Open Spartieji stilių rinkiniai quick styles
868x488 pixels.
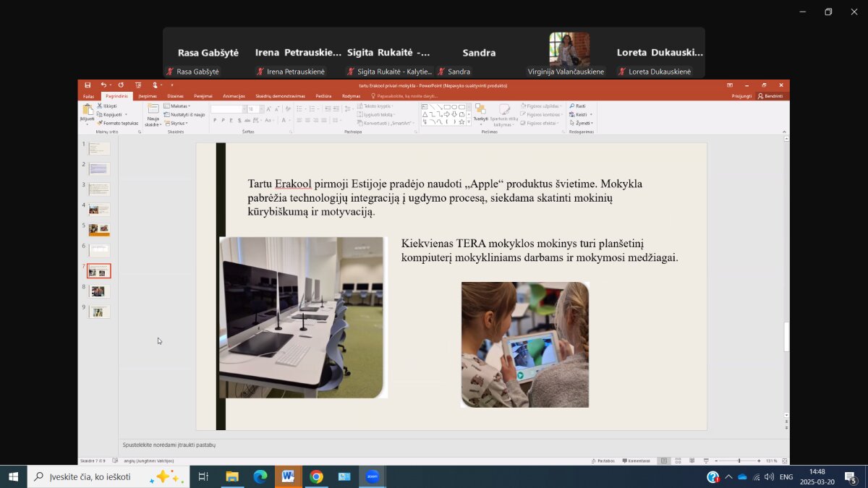click(503, 114)
